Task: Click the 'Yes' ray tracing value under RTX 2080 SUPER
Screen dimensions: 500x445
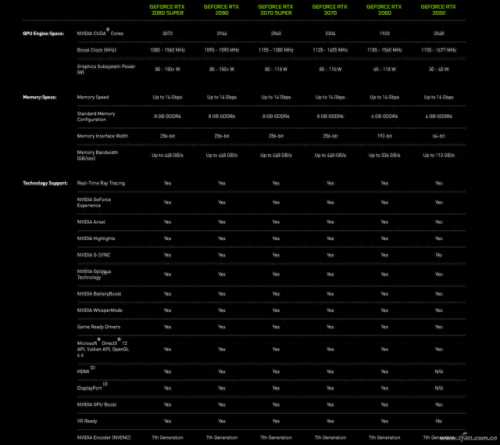Action: pyautogui.click(x=167, y=183)
